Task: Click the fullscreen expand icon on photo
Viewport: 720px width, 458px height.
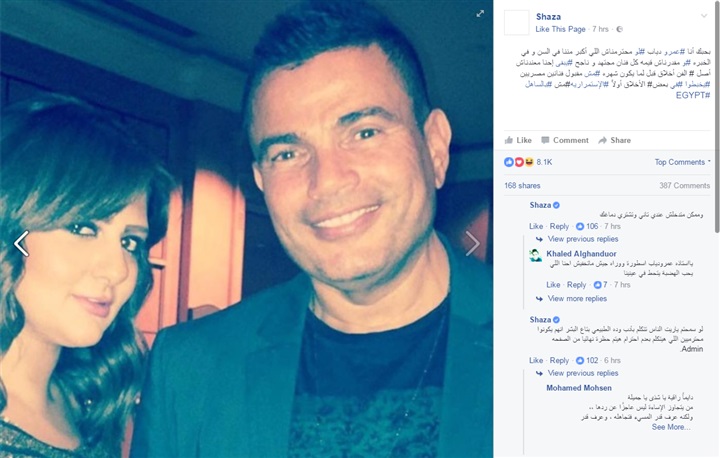Action: coord(480,14)
